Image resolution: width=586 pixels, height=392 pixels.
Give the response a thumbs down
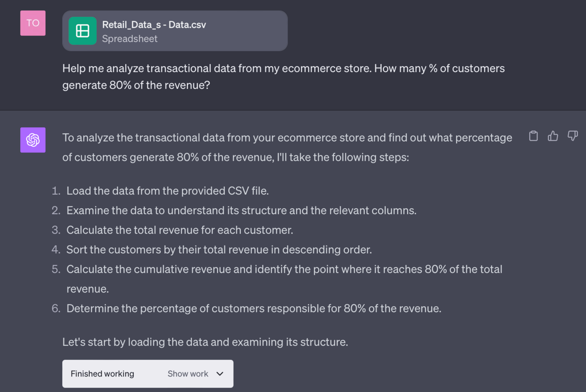coord(573,136)
